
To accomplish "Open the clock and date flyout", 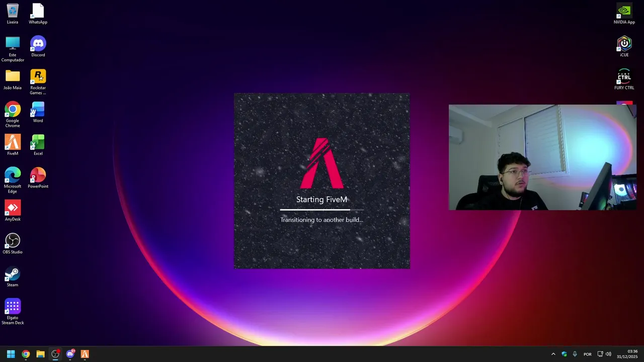I will 627,354.
